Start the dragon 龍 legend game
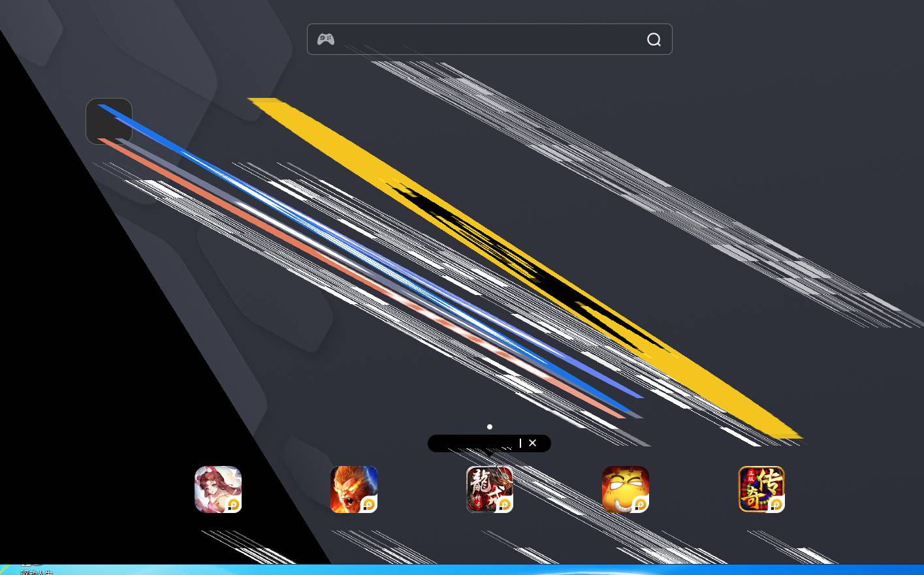924x575 pixels. coord(489,489)
